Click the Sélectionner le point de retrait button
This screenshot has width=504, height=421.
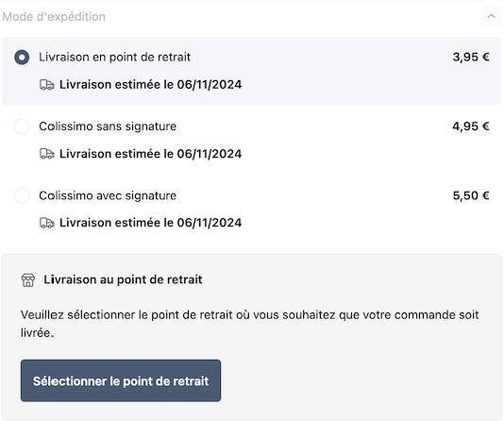click(121, 380)
